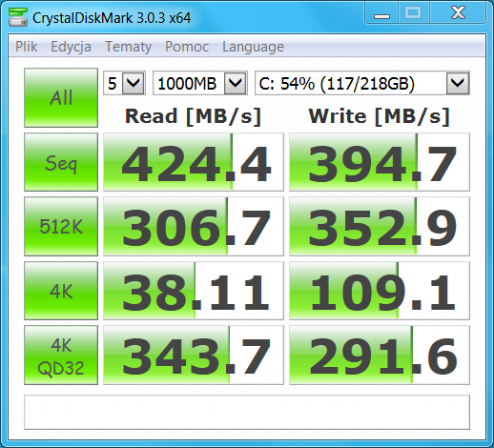
Task: Open the Language menu
Action: pos(253,47)
